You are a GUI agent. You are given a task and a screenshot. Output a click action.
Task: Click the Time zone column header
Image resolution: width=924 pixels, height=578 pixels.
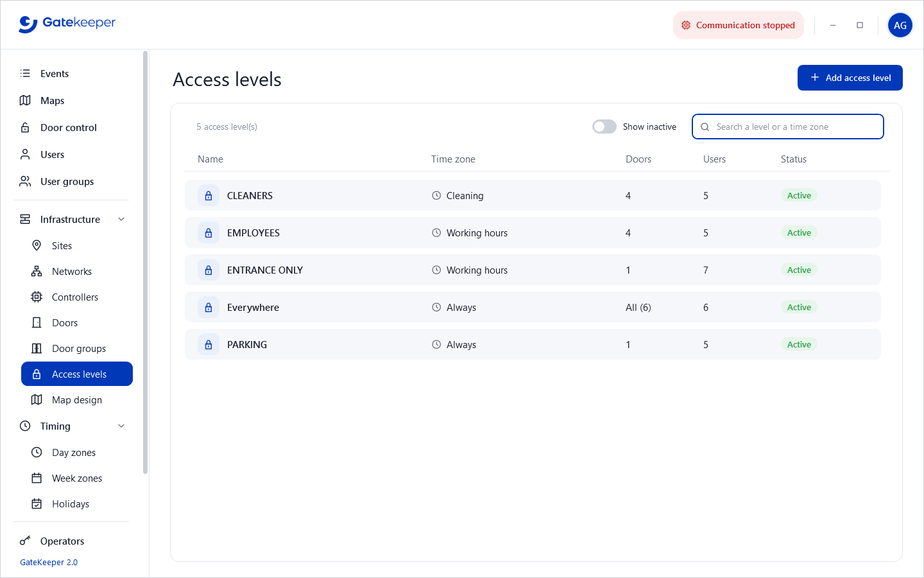(453, 159)
